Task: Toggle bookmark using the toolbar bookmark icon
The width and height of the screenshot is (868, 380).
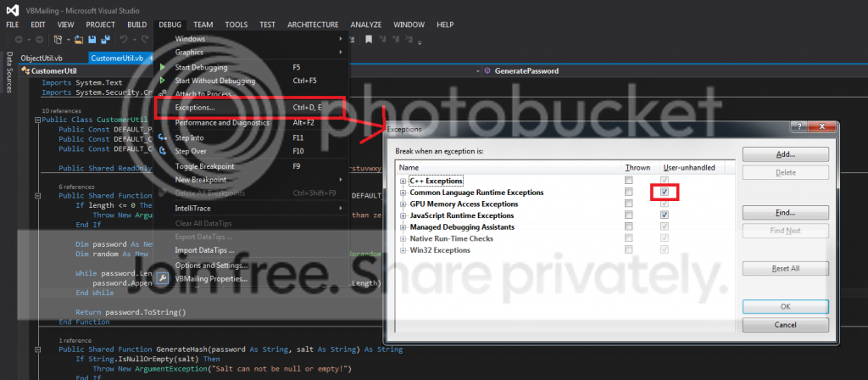Action: (x=368, y=39)
